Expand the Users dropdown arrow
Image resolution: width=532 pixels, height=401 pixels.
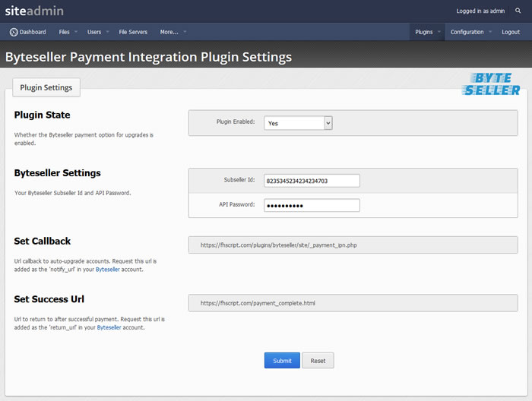coord(108,32)
